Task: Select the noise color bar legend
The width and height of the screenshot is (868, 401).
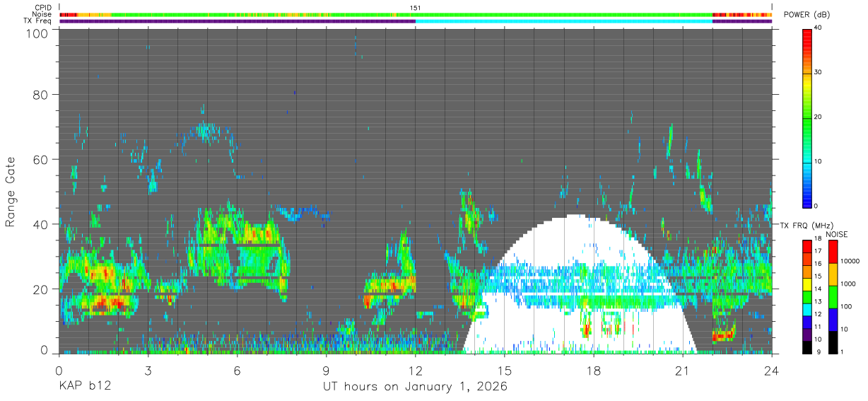Action: [832, 296]
